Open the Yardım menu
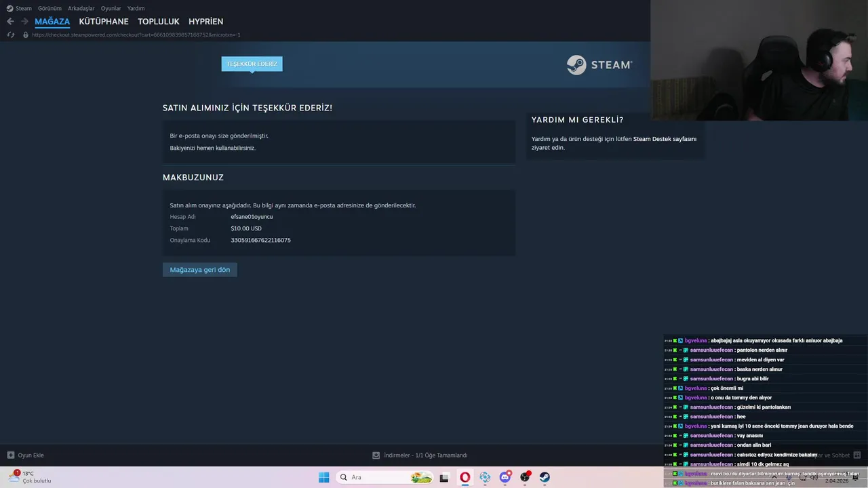Screen dimensions: 868x488 [x=136, y=8]
